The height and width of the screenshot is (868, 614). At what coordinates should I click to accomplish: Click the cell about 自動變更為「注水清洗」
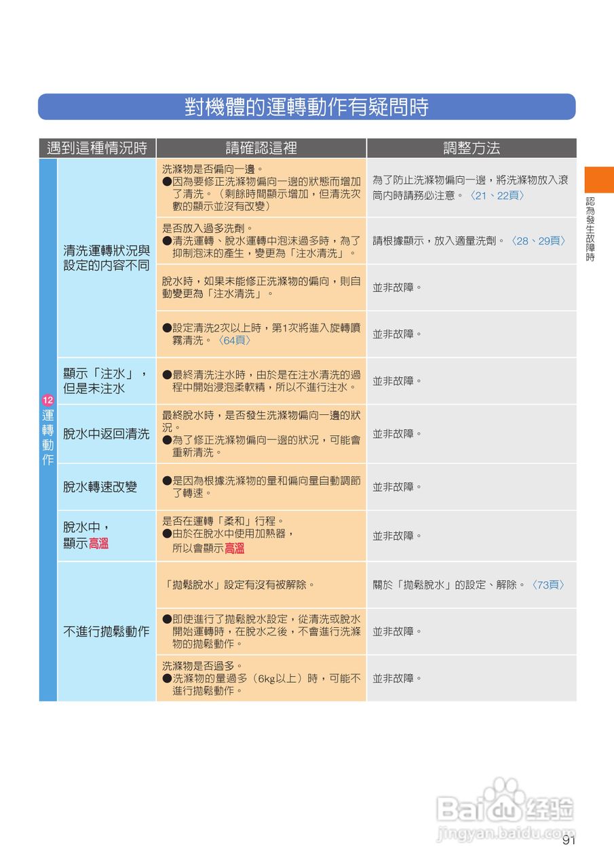coord(261,288)
